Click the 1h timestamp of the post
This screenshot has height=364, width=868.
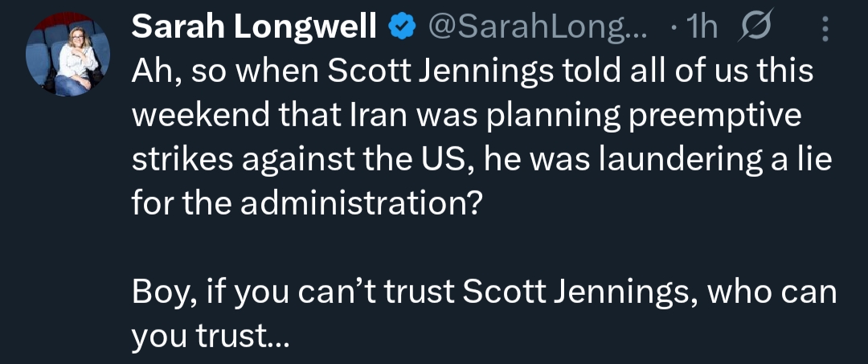coord(702,28)
